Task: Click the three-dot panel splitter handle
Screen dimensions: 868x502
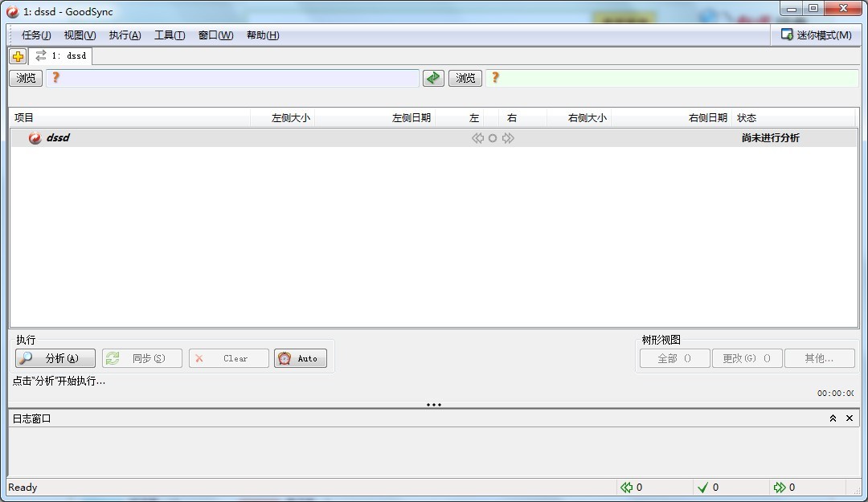Action: 434,405
